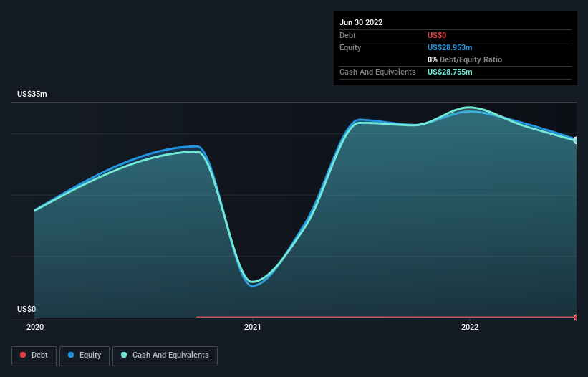Image resolution: width=588 pixels, height=377 pixels.
Task: Click the 0% Debt/Equity Ratio text
Action: 465,59
